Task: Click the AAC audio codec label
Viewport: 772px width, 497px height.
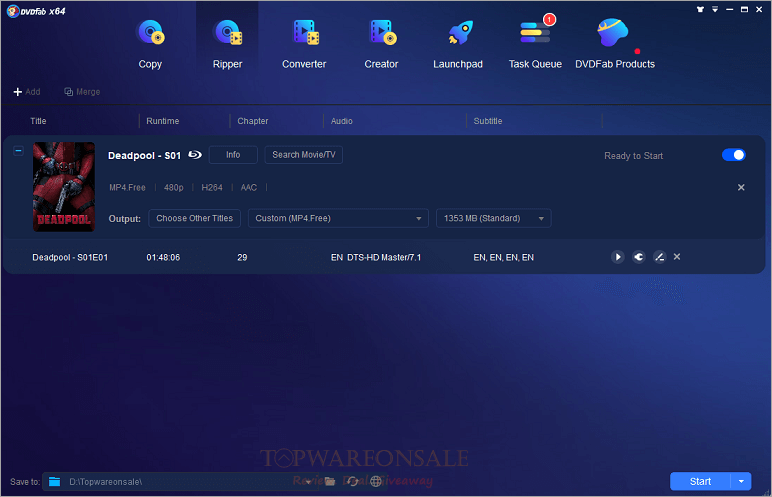Action: click(249, 187)
